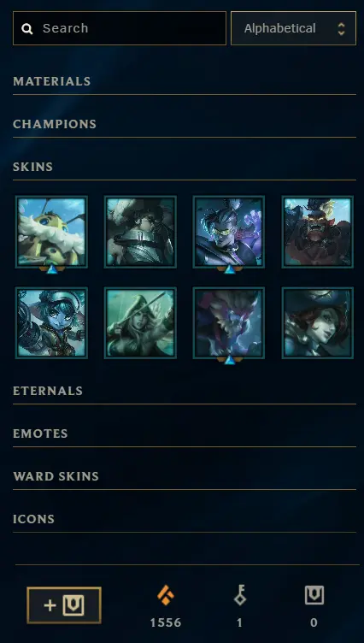Click the add chest plus button
The image size is (364, 643).
pyautogui.click(x=64, y=605)
